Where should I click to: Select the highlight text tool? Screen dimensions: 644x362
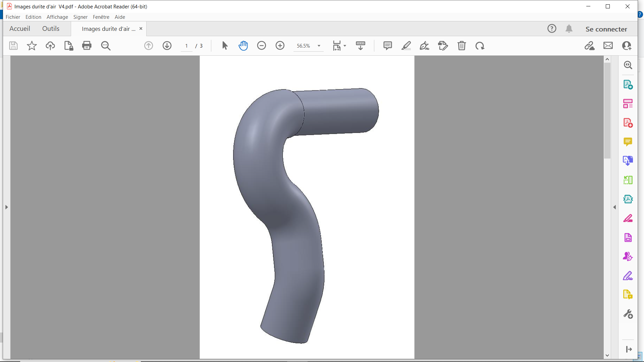pyautogui.click(x=406, y=46)
